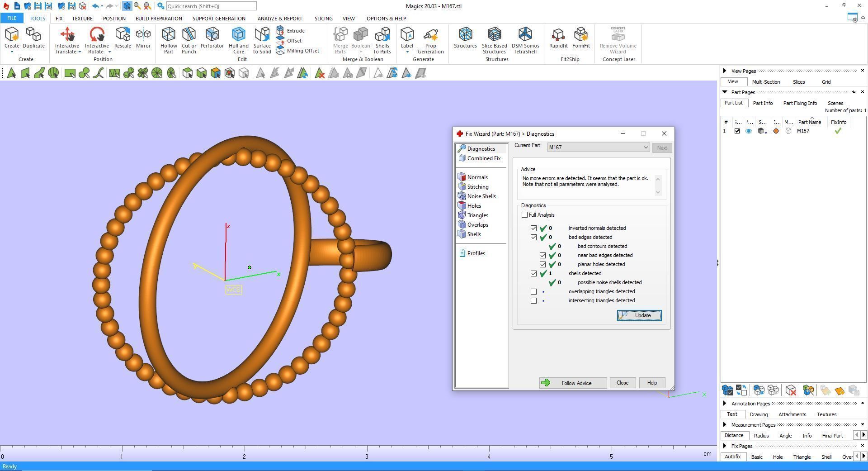This screenshot has width=868, height=471.
Task: Select Combined Fix in Fix Wizard
Action: point(479,158)
